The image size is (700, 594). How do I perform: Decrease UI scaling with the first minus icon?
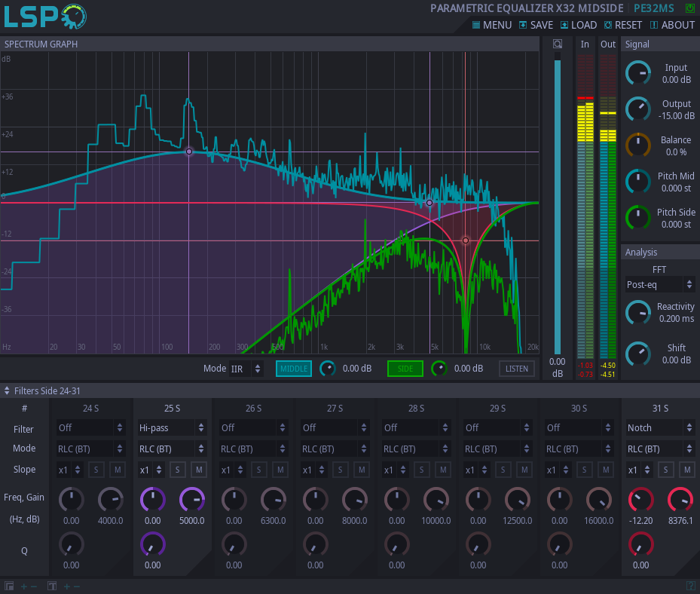(x=33, y=586)
